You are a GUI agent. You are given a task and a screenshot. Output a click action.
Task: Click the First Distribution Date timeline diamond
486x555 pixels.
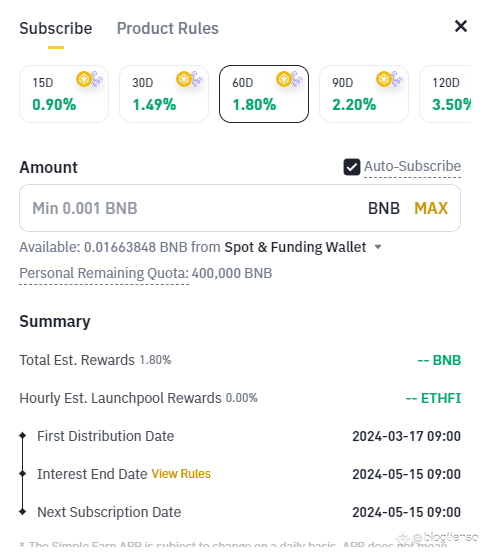point(23,436)
